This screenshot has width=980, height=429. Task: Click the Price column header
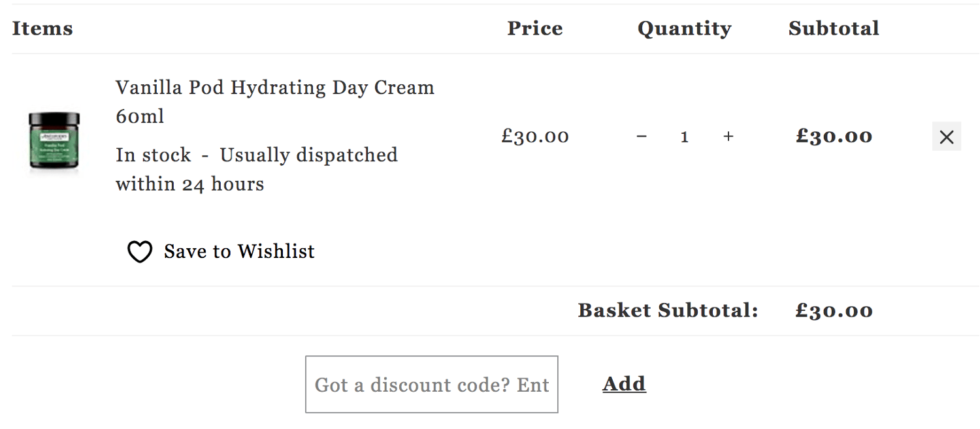click(535, 29)
